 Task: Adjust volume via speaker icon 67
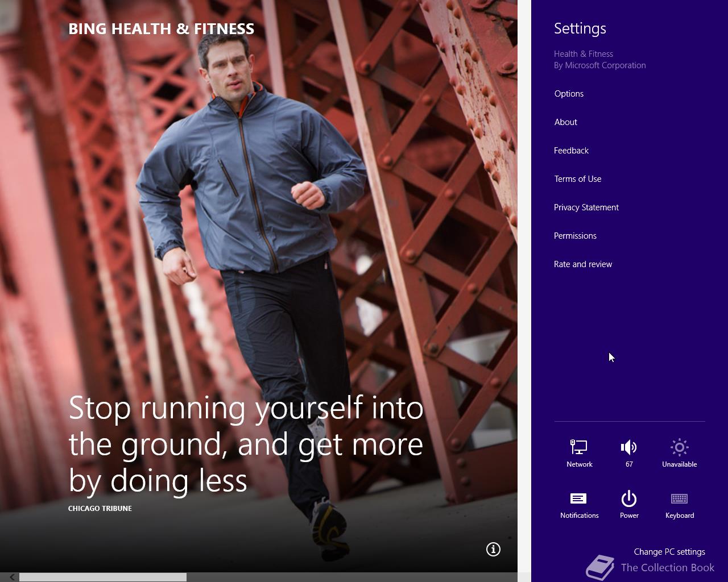click(629, 453)
